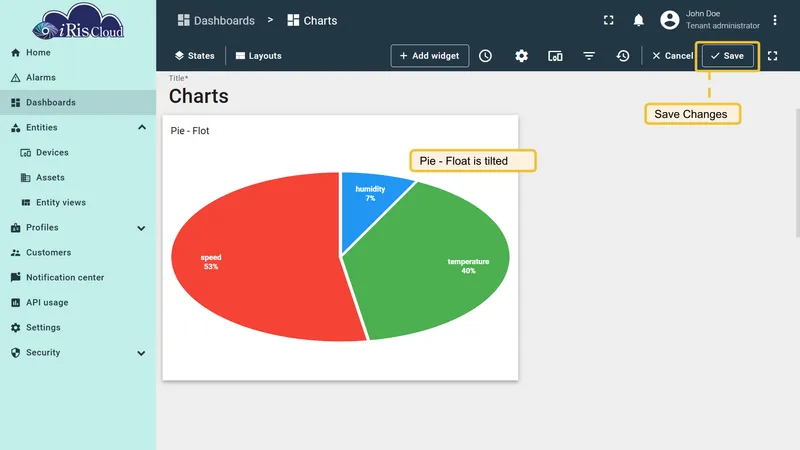The height and width of the screenshot is (450, 800).
Task: Click the Dashboards grid icon in sidebar
Action: (x=15, y=103)
